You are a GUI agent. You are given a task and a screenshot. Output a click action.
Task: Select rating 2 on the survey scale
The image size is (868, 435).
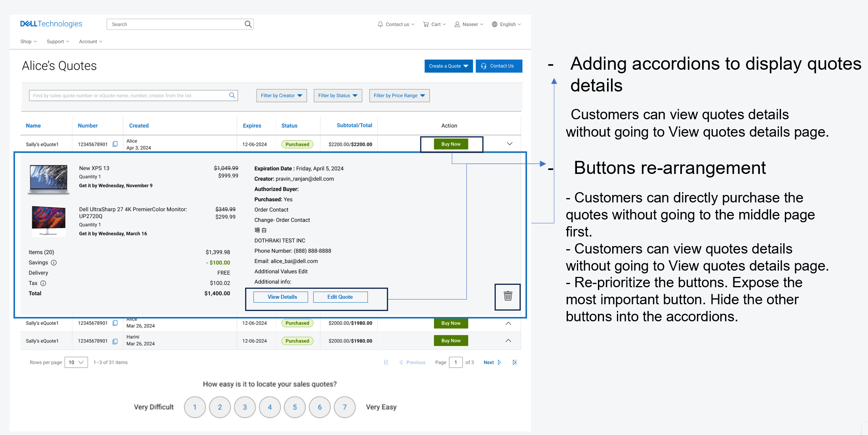(x=220, y=407)
